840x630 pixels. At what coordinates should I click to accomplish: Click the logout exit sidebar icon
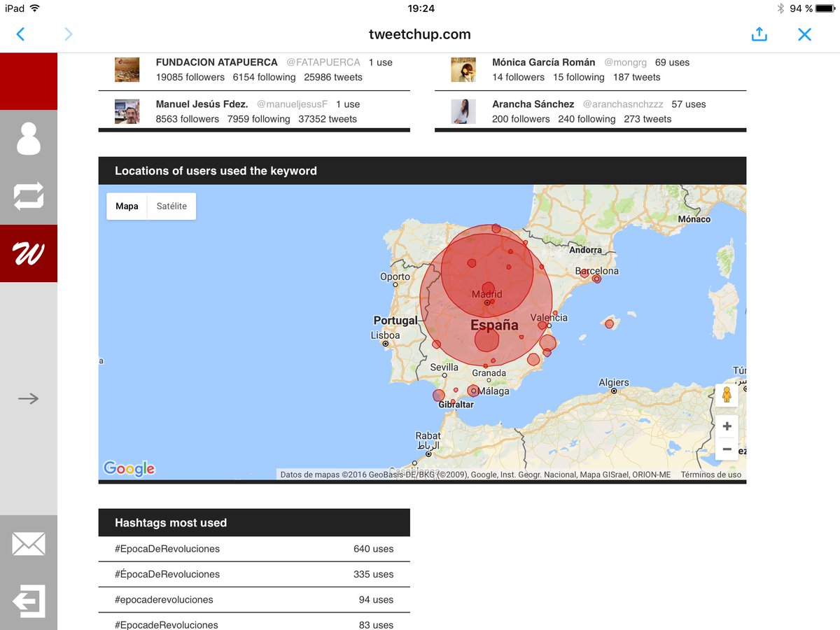(29, 601)
